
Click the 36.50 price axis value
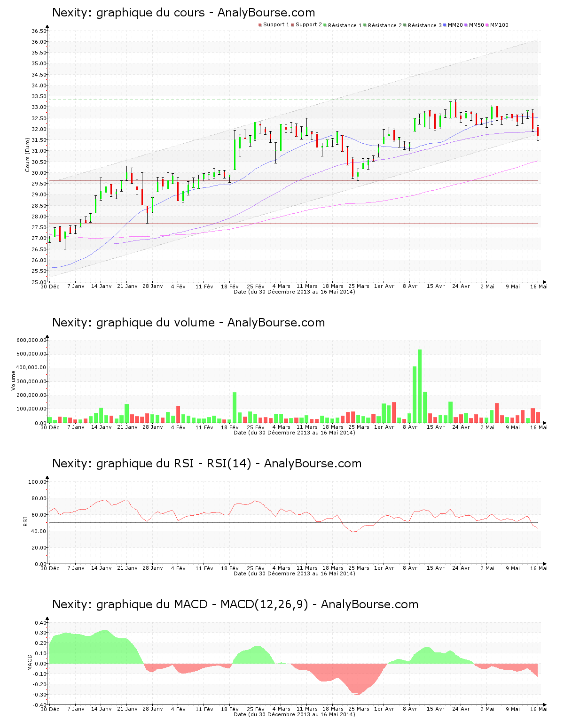coord(39,31)
